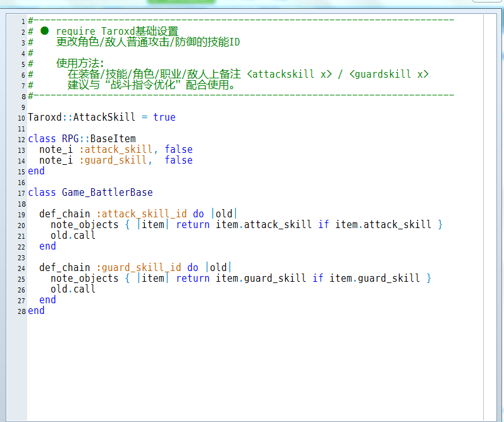Click comment '更改角色/敌人普通攻击/防御的技能ID'
Screen dimensions: 504x422
148,42
